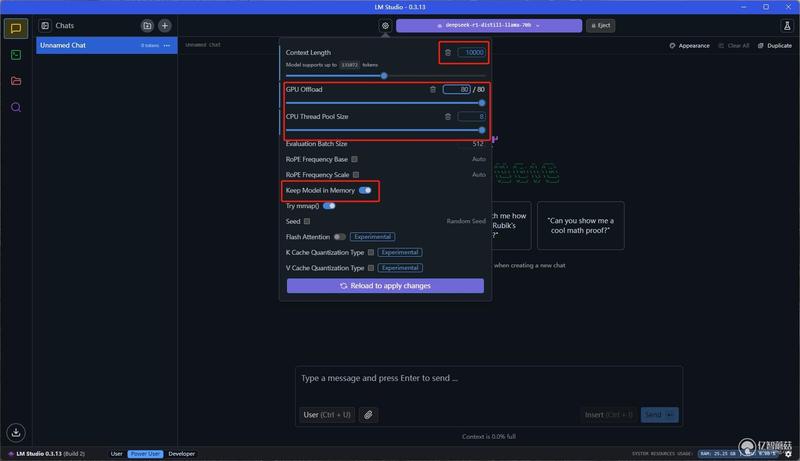800x461 pixels.
Task: Switch to Developer mode tab
Action: 182,454
